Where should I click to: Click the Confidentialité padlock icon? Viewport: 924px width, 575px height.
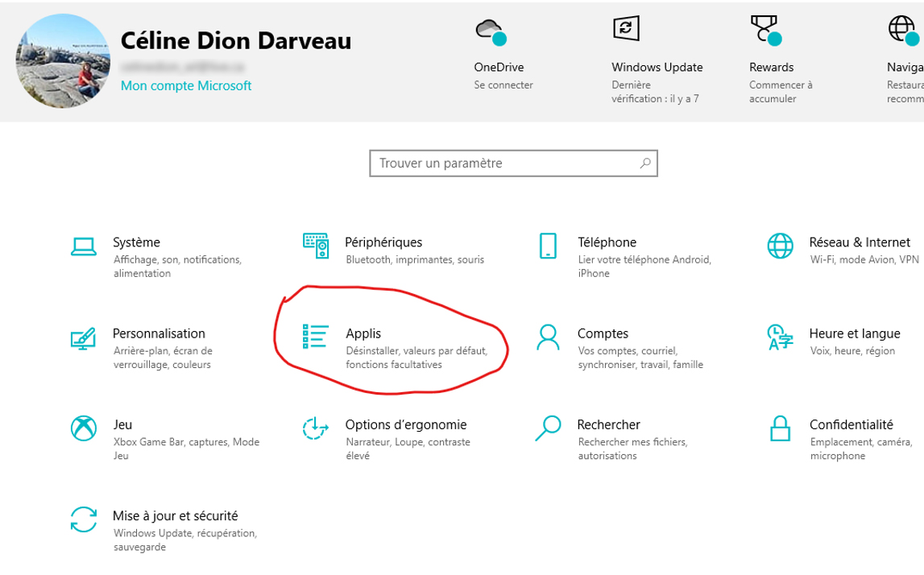pyautogui.click(x=780, y=428)
